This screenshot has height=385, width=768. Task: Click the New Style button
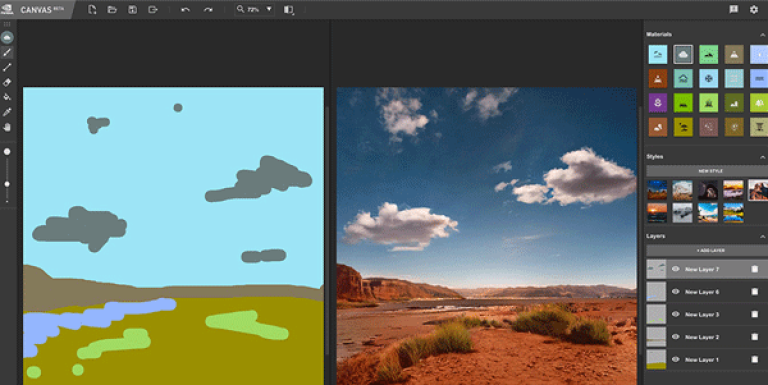coord(710,171)
